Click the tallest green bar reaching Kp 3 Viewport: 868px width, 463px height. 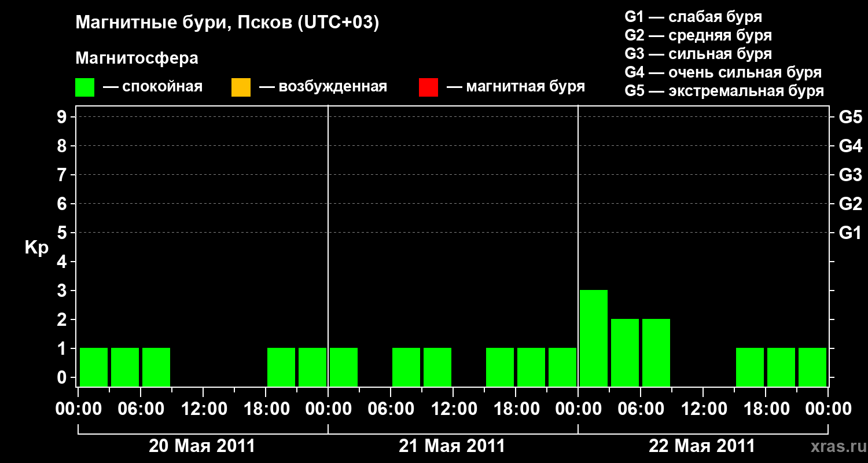594,338
